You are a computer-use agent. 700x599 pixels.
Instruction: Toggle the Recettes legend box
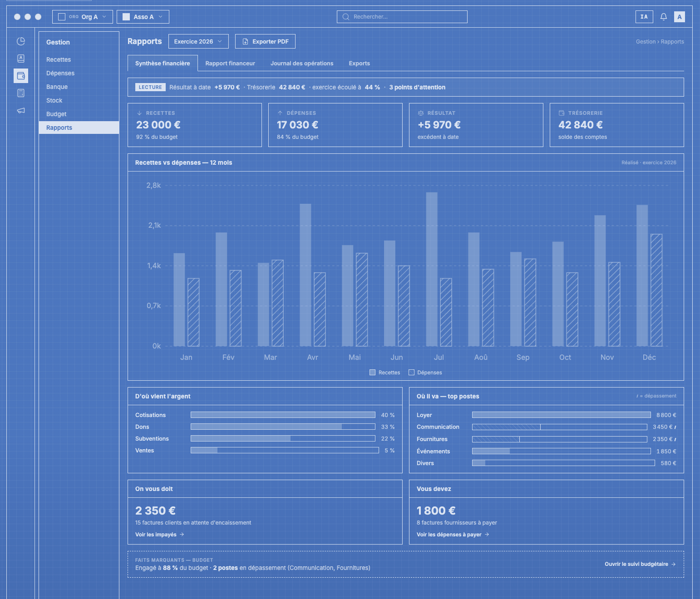[373, 373]
